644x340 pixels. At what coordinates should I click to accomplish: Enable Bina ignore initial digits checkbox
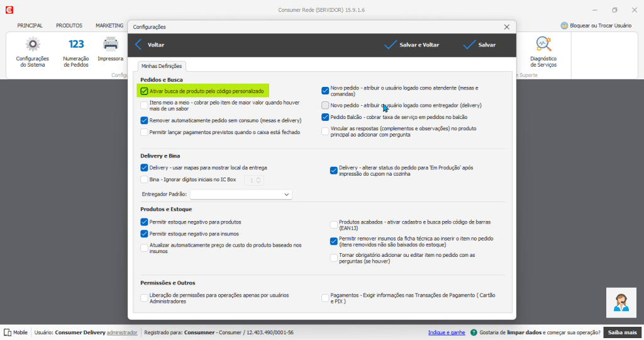[145, 180]
